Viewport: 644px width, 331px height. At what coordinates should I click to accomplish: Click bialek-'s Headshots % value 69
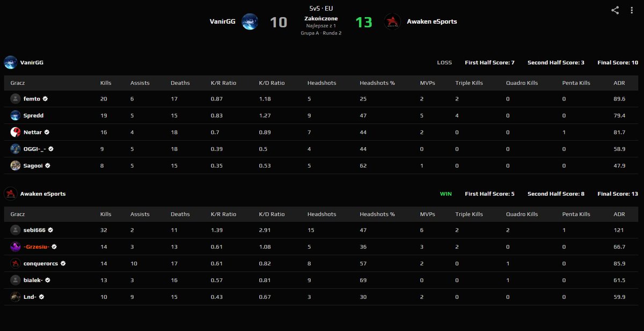pos(363,280)
